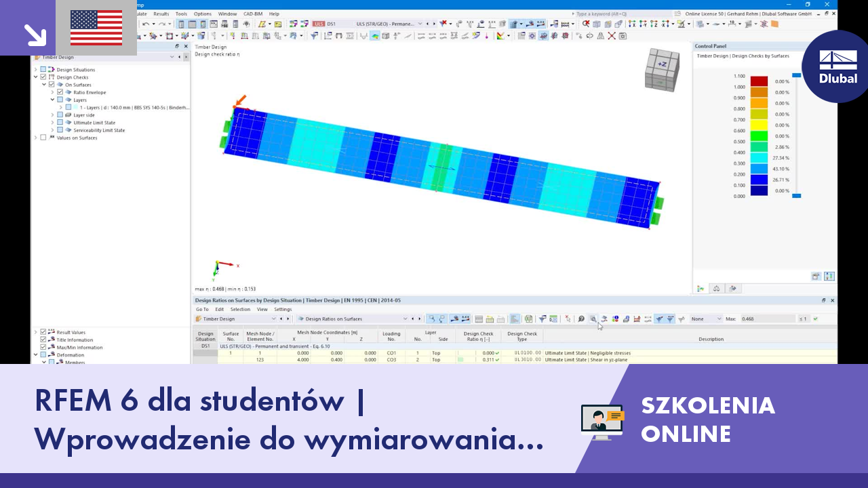Enable the Design Situations checkbox
The width and height of the screenshot is (868, 488).
(x=43, y=69)
